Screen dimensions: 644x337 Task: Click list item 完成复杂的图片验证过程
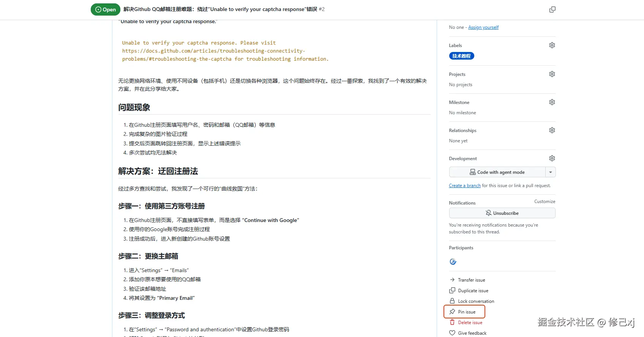point(158,134)
